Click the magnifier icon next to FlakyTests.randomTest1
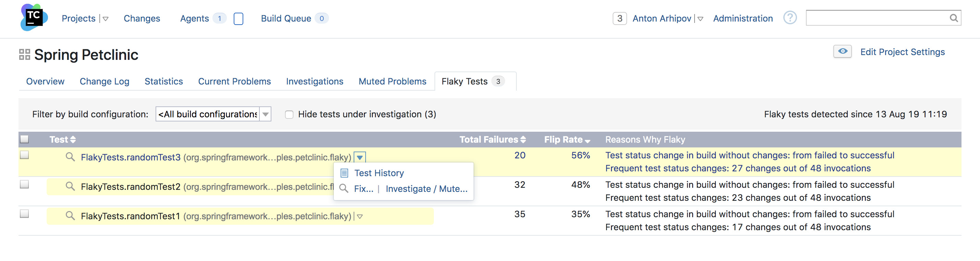 70,216
